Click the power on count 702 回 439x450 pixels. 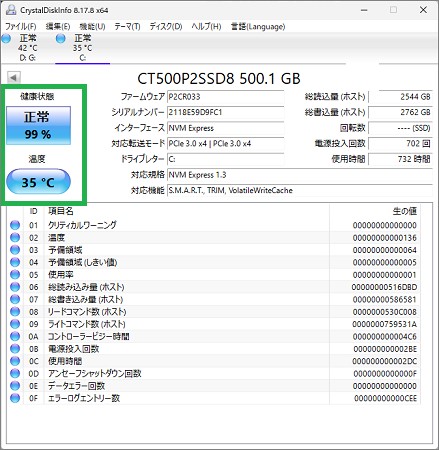400,144
